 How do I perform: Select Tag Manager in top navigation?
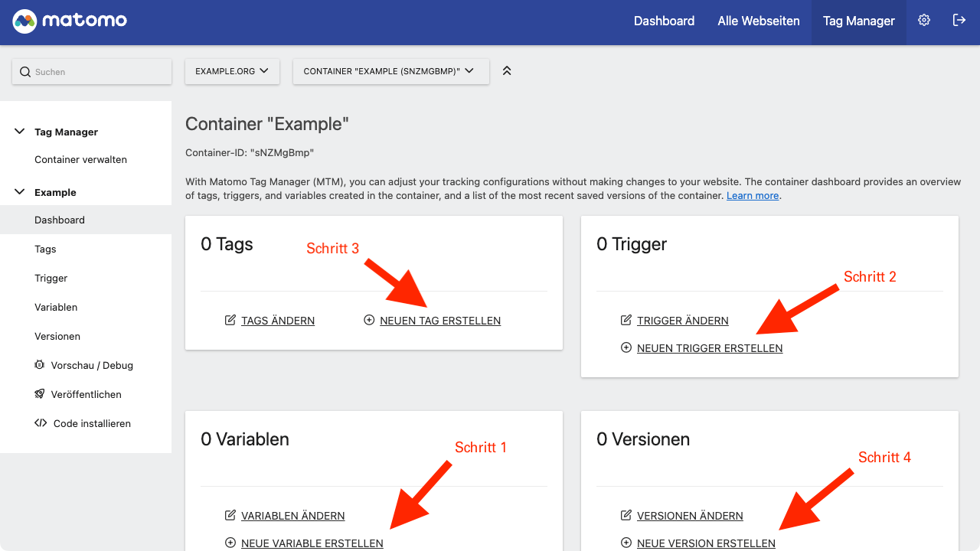pos(859,21)
